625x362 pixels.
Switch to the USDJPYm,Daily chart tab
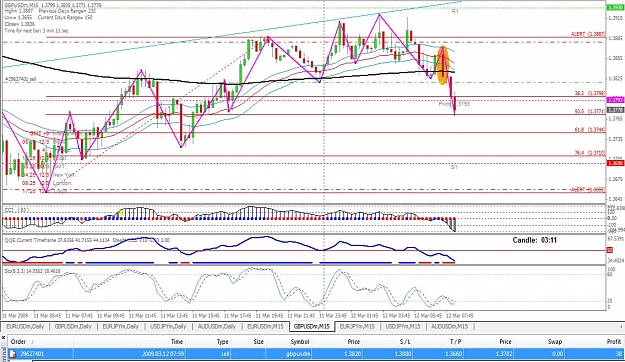(x=168, y=327)
